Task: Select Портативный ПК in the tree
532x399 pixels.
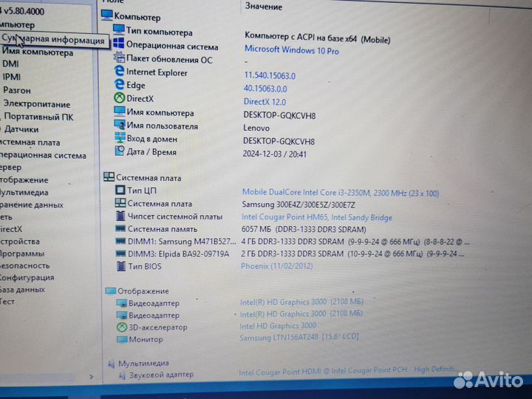Action: point(38,117)
